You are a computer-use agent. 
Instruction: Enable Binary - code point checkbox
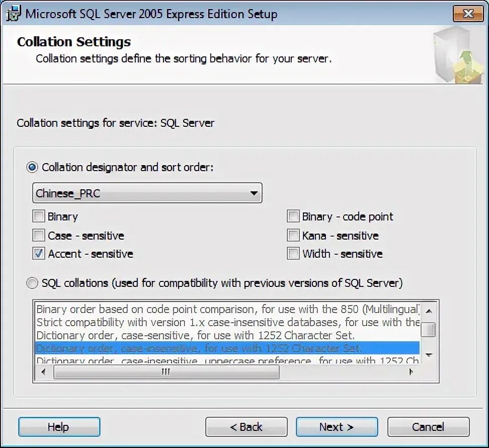click(x=293, y=216)
